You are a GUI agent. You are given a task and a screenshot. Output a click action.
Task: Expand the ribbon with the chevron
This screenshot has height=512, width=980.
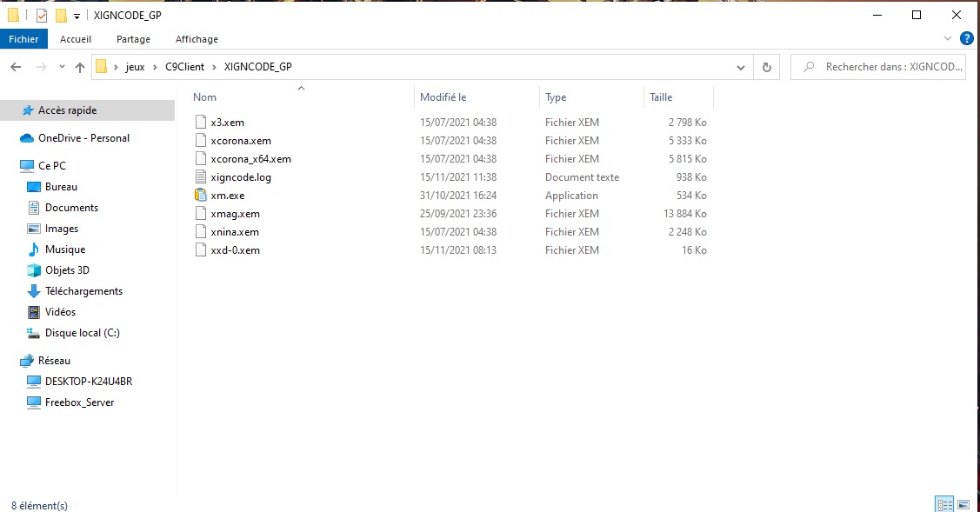tap(948, 39)
